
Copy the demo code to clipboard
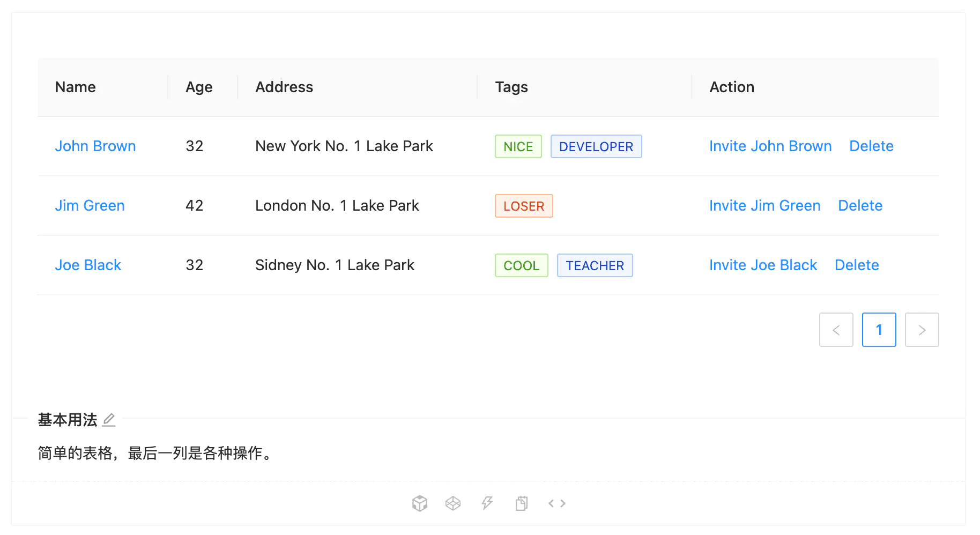click(521, 503)
